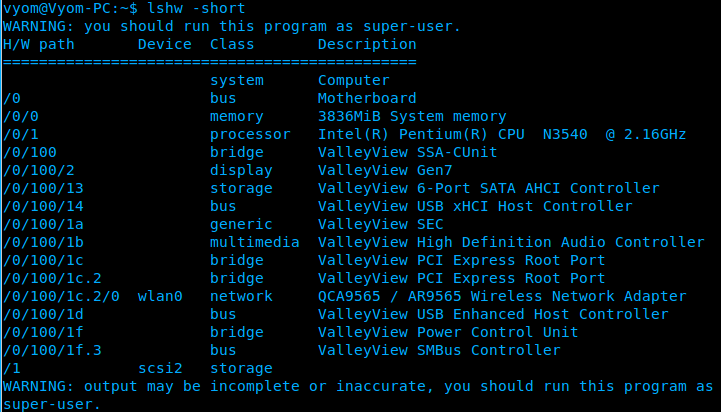
Task: Click the 'Motherboard' description text
Action: tap(367, 98)
